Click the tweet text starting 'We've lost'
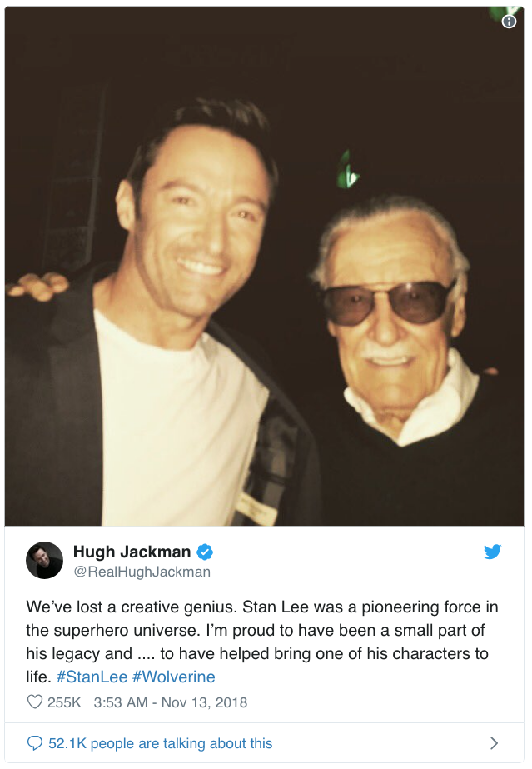Screen dimensions: 532x769 (262, 642)
